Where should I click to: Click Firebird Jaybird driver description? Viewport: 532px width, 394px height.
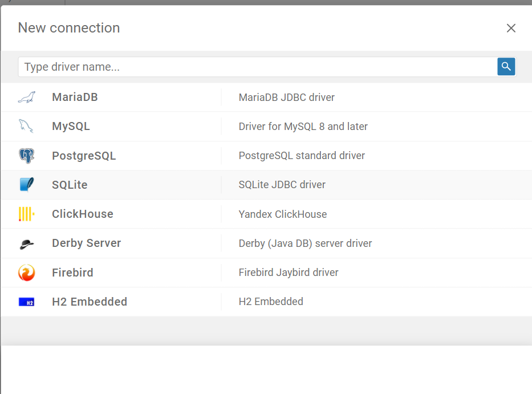point(289,273)
